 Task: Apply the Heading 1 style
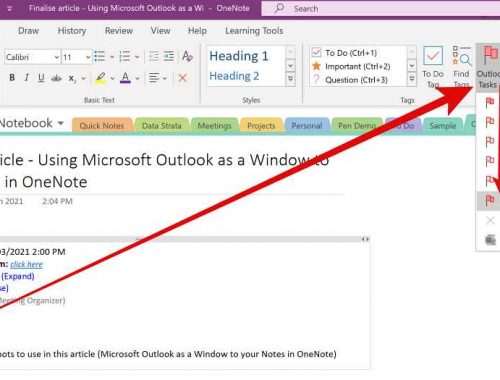click(x=239, y=56)
